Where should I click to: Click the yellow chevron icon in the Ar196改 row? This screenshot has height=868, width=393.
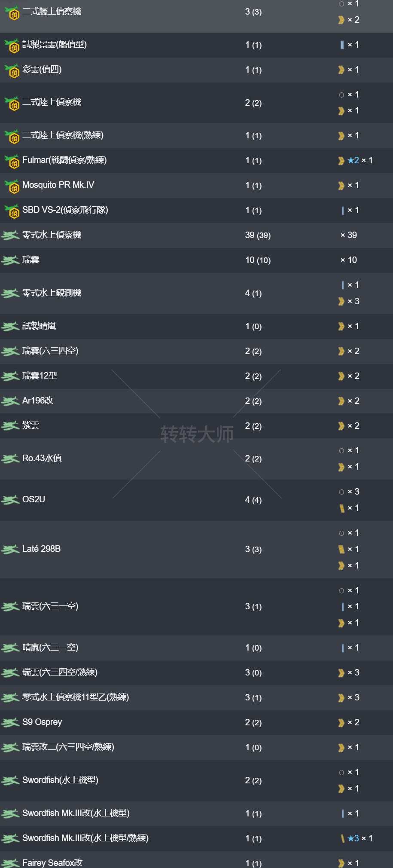[x=341, y=401]
